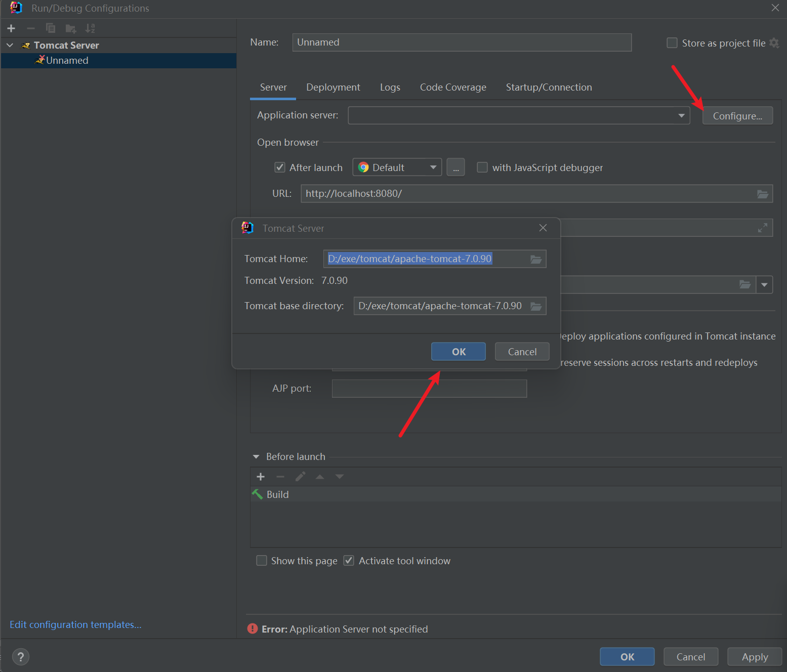
Task: Close the Tomcat Server dialog
Action: (x=543, y=228)
